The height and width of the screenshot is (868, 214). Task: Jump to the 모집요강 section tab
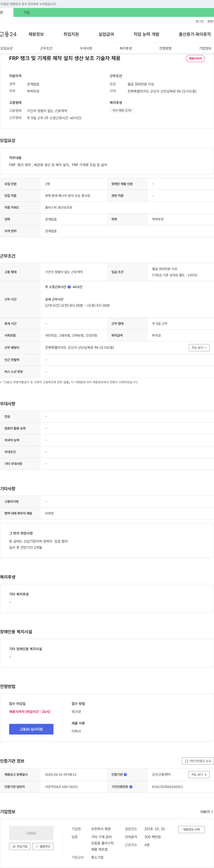[x=6, y=48]
